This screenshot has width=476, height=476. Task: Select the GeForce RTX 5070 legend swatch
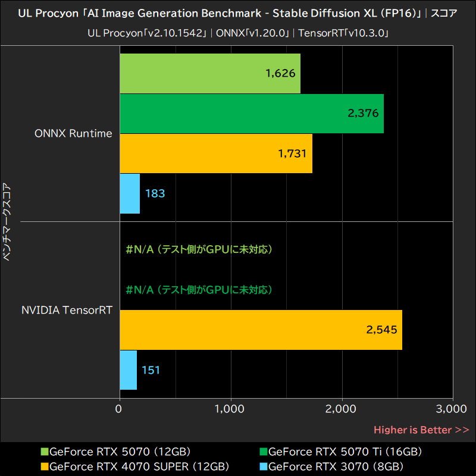pos(44,451)
